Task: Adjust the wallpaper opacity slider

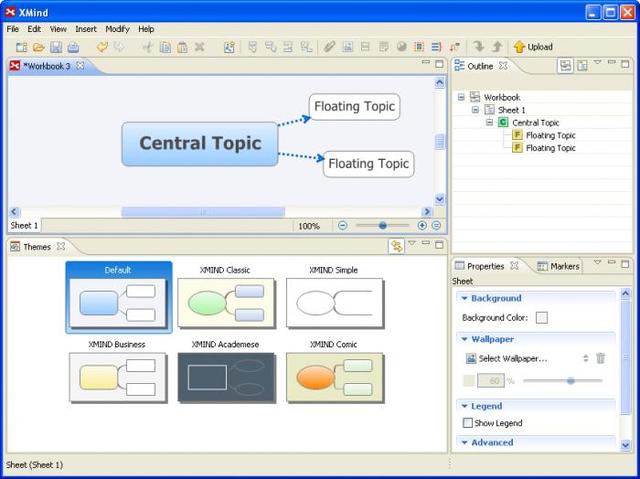Action: click(571, 381)
